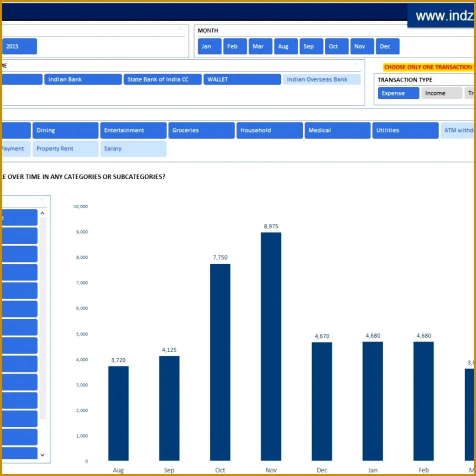
Task: Select the Groceries category
Action: (x=201, y=130)
